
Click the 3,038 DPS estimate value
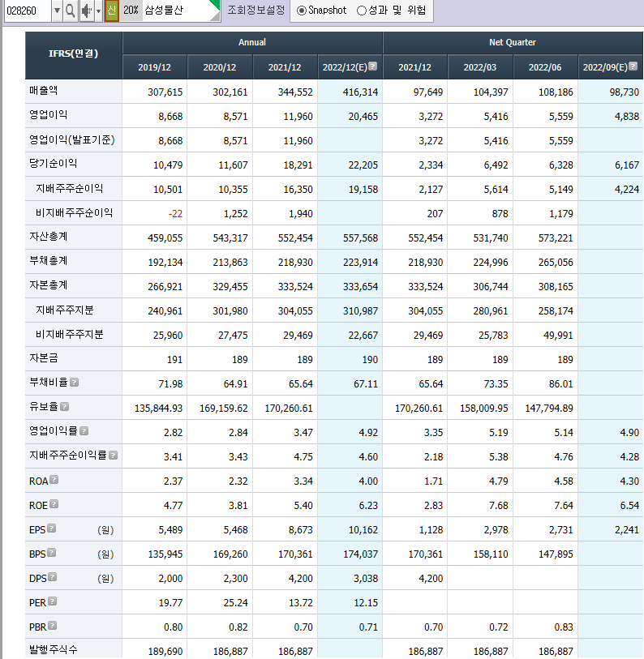pos(366,579)
